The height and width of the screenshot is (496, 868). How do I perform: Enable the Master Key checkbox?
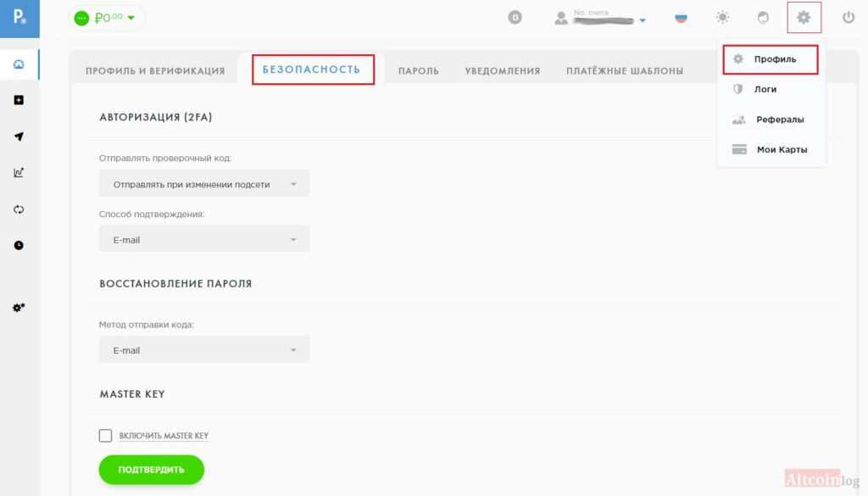pos(106,436)
